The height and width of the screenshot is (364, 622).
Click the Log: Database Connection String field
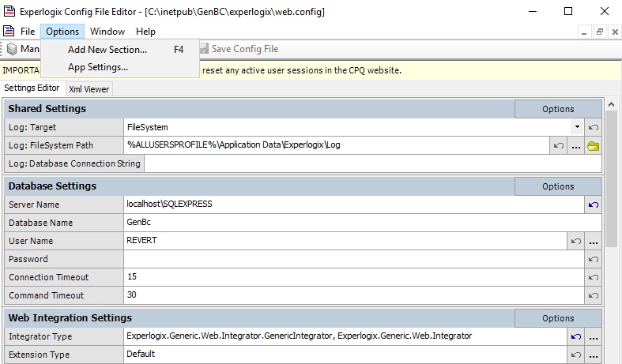click(373, 163)
